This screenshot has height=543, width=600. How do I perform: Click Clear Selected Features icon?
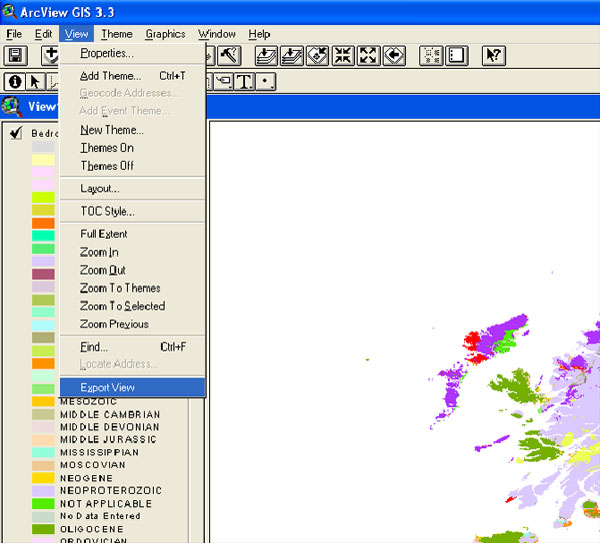coord(457,55)
